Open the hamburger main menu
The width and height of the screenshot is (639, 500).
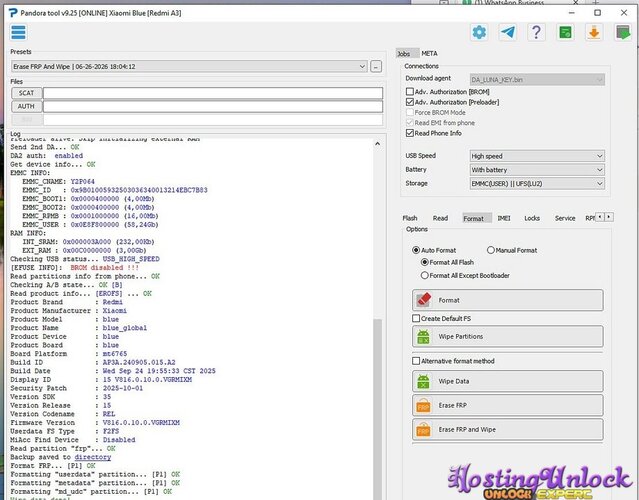point(19,33)
